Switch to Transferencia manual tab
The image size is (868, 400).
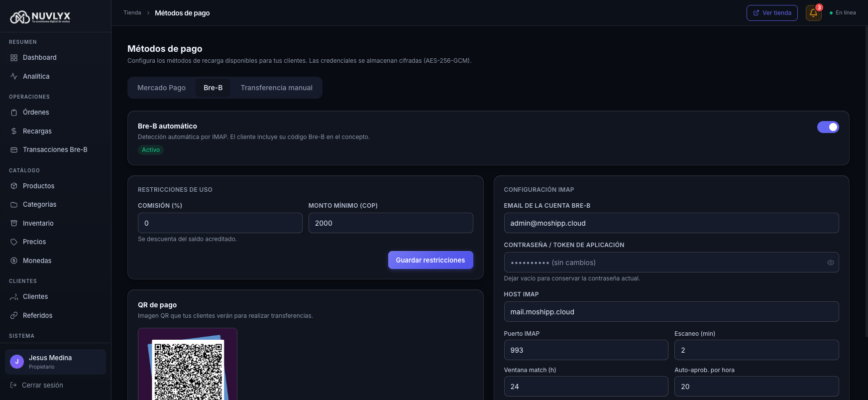(x=276, y=88)
